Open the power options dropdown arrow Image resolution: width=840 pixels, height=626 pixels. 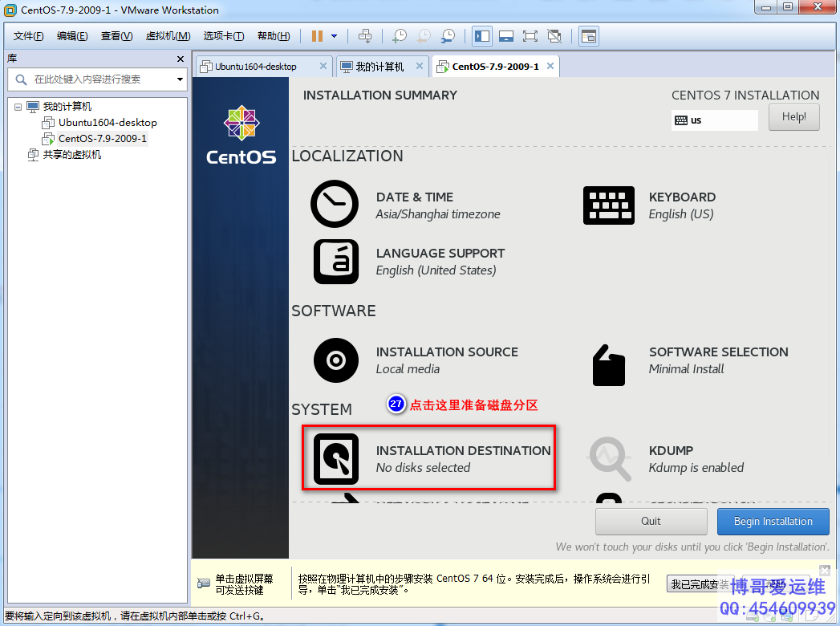click(335, 36)
